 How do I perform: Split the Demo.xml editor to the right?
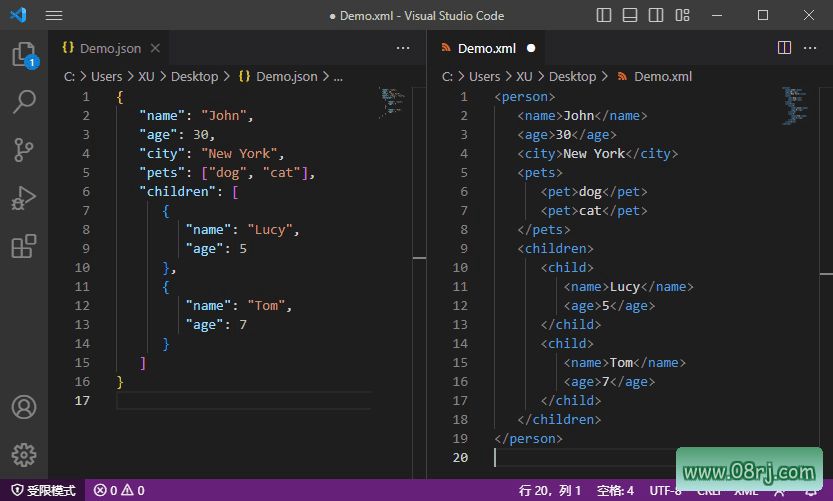coord(784,48)
